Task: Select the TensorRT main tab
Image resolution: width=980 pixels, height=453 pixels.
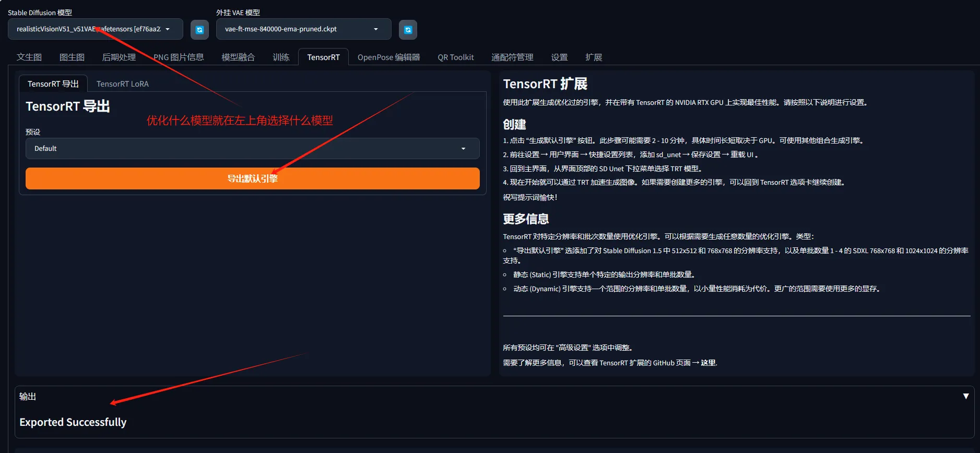Action: coord(323,57)
